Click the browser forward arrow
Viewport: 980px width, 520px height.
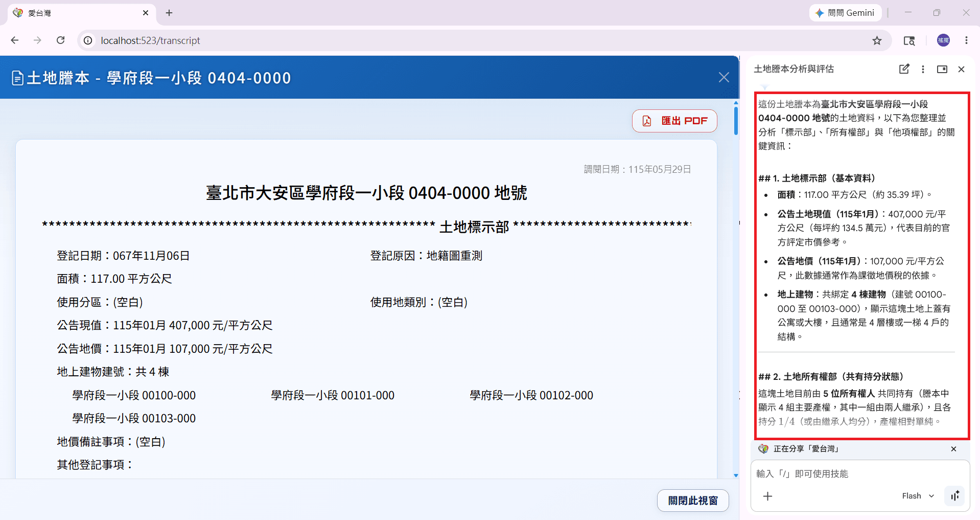tap(37, 40)
